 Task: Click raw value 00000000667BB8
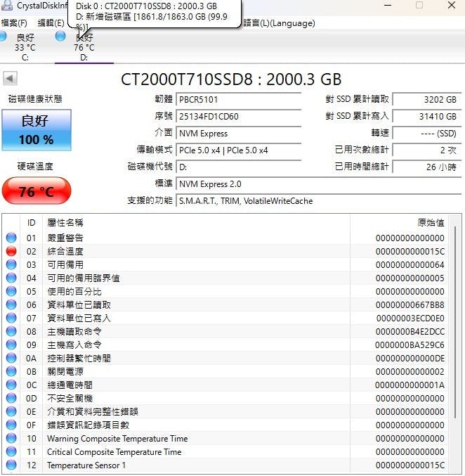coord(410,304)
